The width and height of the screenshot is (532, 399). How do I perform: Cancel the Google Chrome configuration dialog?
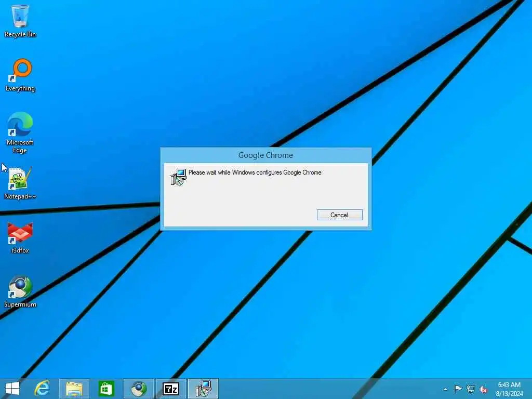click(x=340, y=215)
